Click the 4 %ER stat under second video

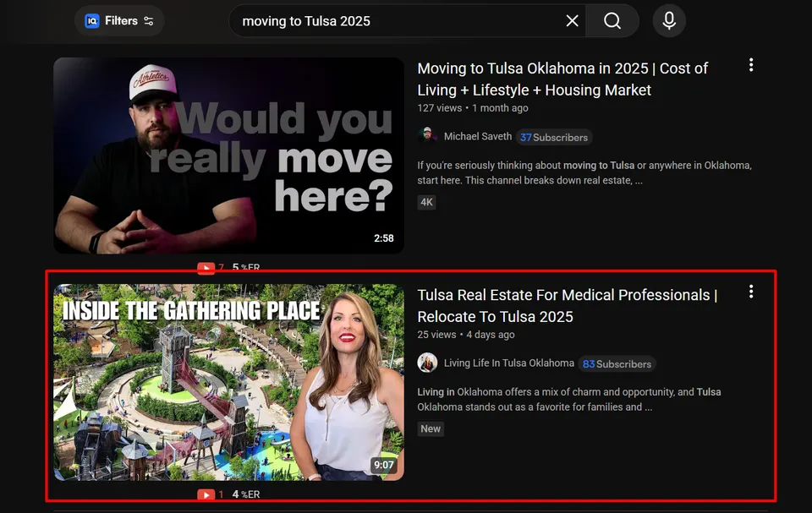point(246,494)
